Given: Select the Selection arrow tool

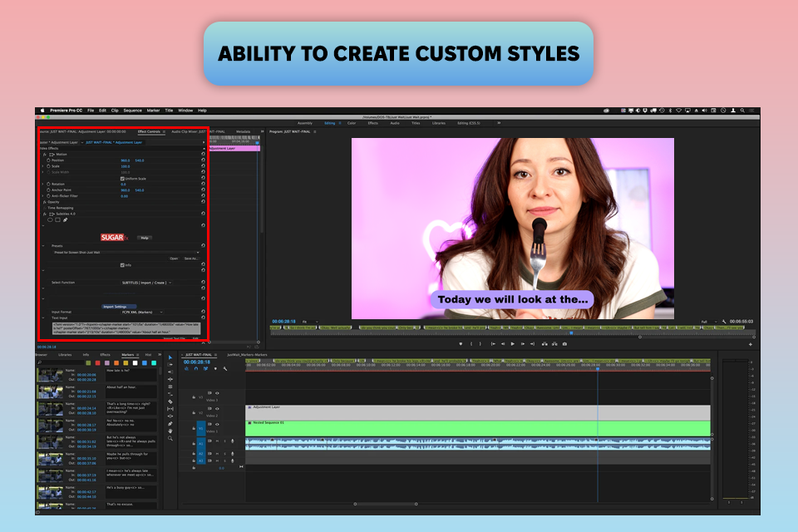Looking at the screenshot, I should coord(170,358).
